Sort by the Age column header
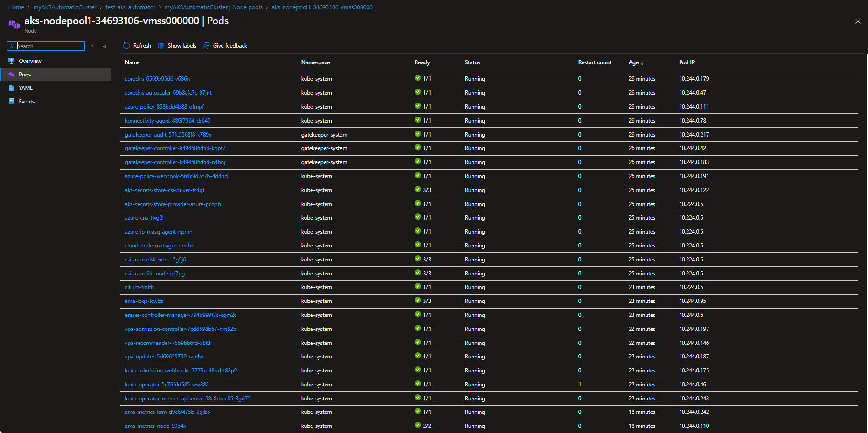 tap(636, 62)
